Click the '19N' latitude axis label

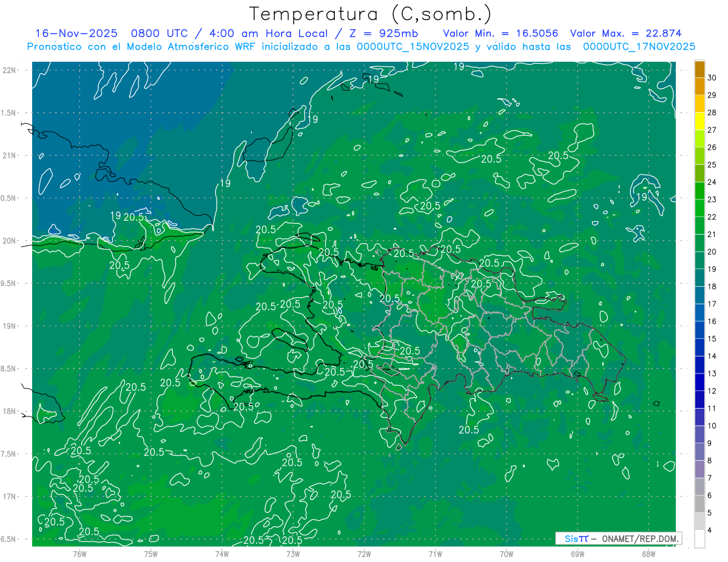(x=9, y=326)
